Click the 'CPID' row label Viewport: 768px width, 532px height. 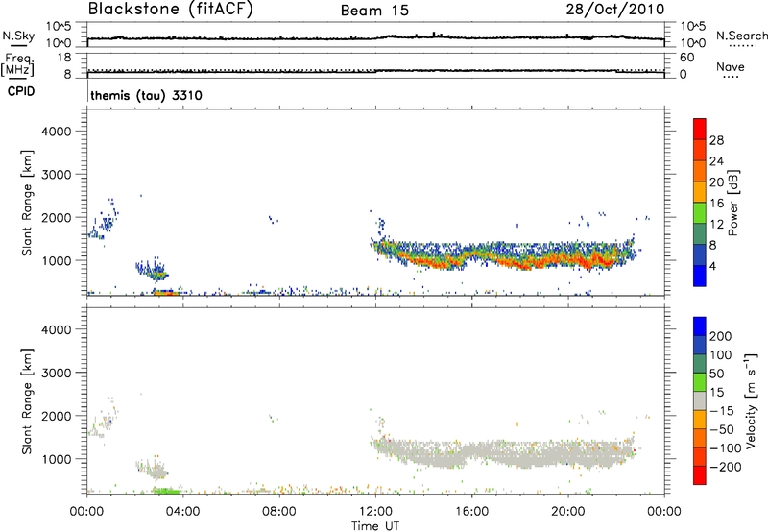21,91
